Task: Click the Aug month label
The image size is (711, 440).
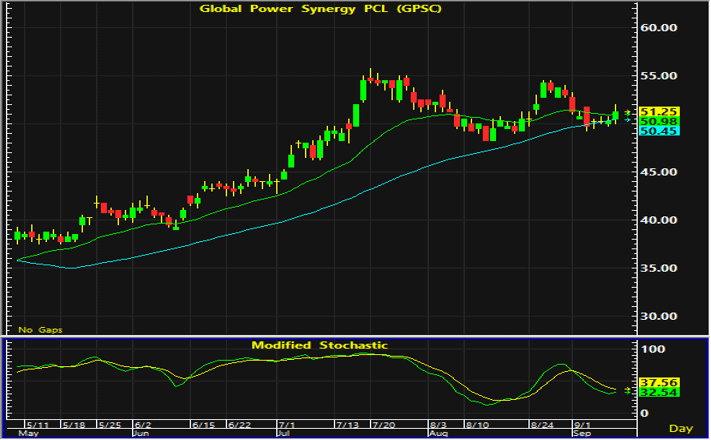Action: click(438, 433)
